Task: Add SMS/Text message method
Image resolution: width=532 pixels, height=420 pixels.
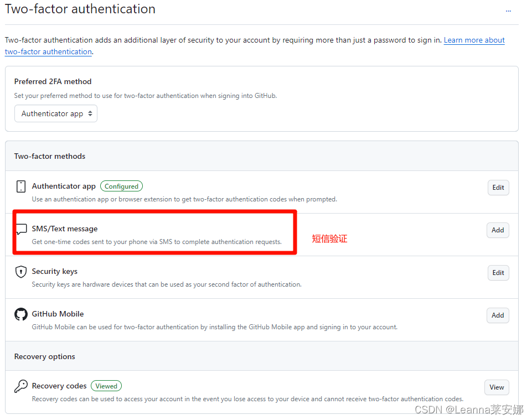Action: tap(498, 230)
